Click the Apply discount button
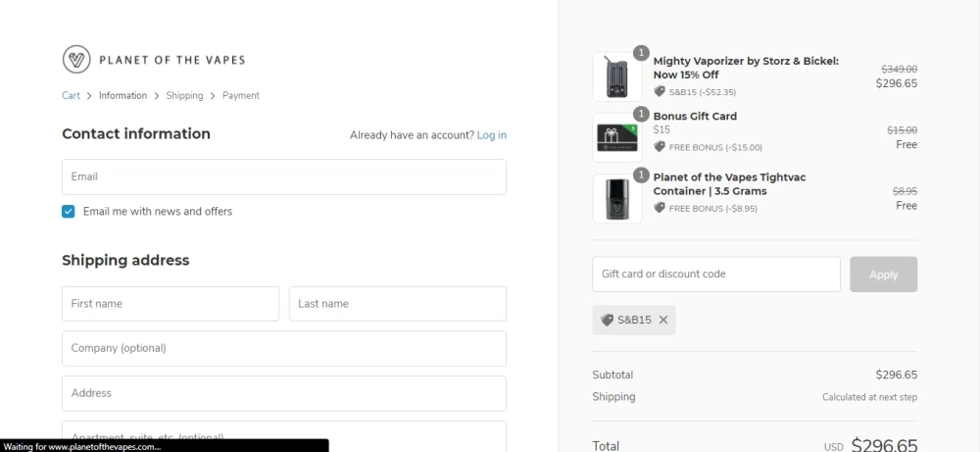This screenshot has width=980, height=452. (x=883, y=274)
